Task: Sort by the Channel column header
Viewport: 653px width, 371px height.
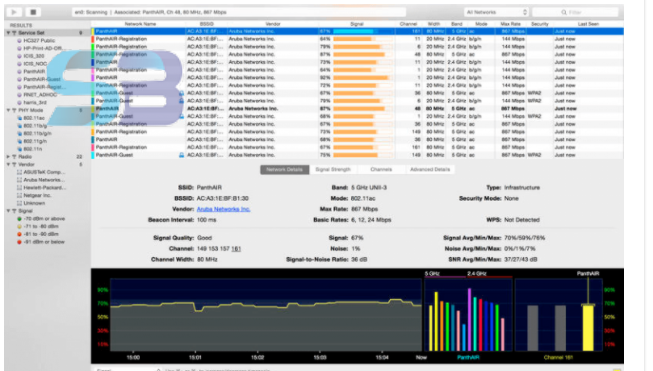Action: pyautogui.click(x=408, y=24)
